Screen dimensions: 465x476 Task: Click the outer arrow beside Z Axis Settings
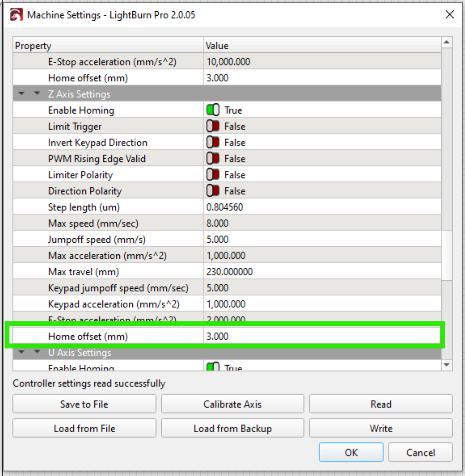point(21,94)
